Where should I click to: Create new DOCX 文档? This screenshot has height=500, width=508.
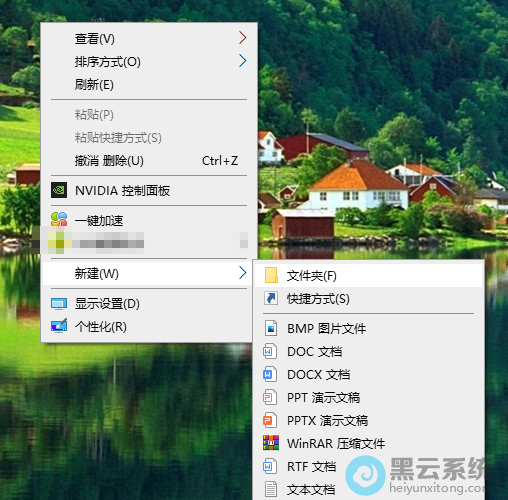[x=368, y=374]
